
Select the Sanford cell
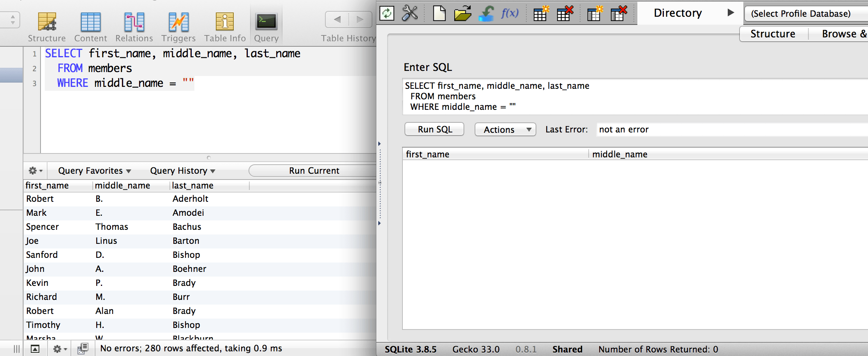click(42, 255)
